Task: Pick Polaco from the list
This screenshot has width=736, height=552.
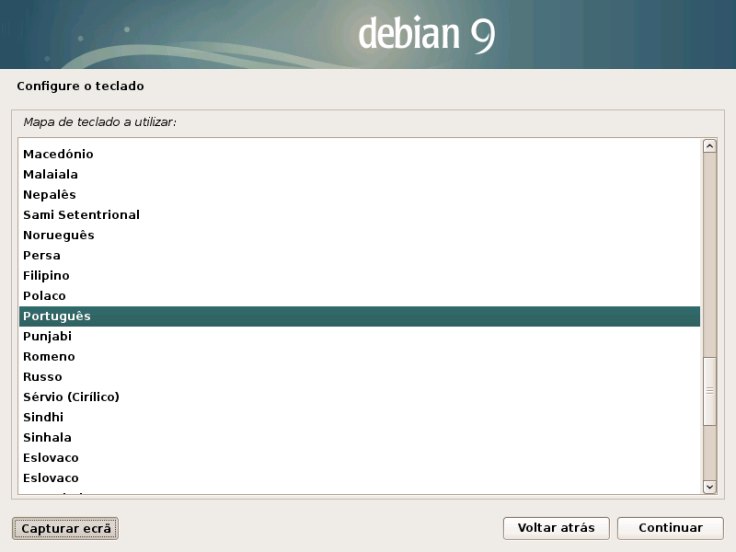Action: click(x=44, y=296)
